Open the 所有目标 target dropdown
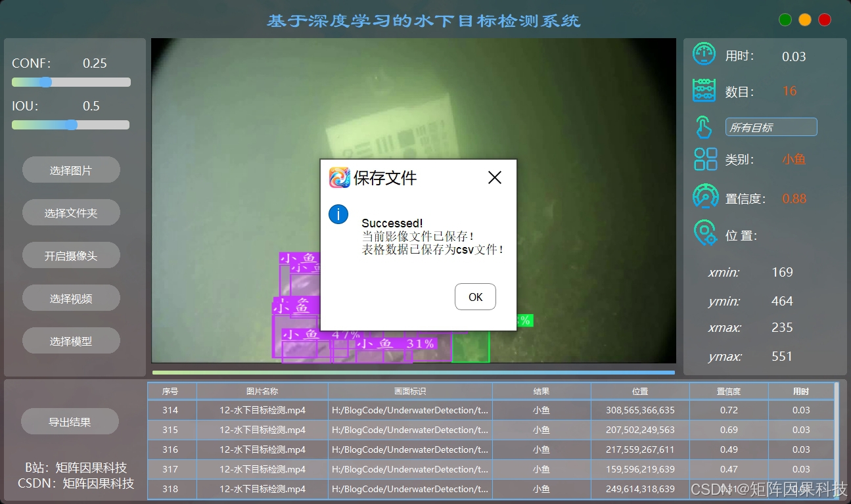The height and width of the screenshot is (504, 851). (x=771, y=127)
